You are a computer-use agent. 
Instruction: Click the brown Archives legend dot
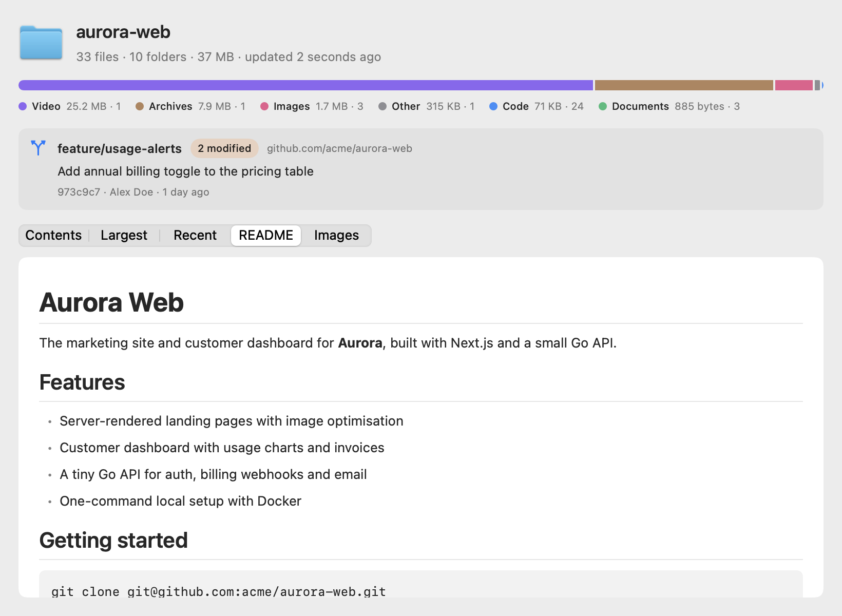[x=140, y=106]
